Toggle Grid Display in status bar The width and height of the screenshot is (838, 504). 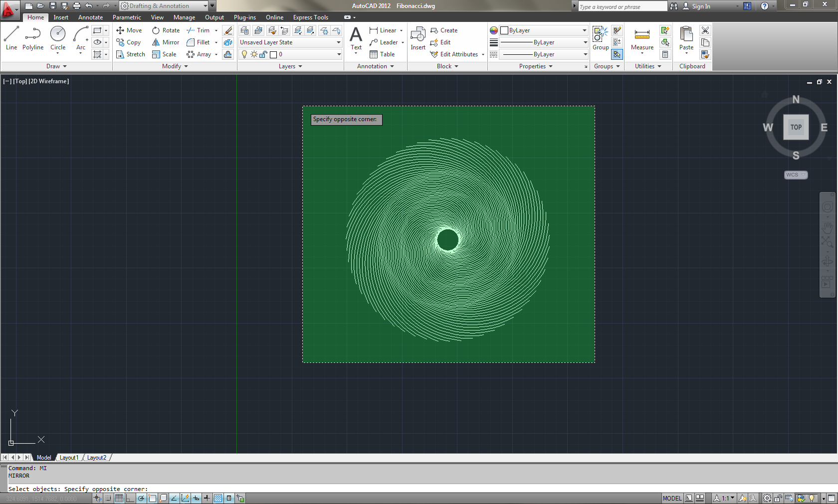pos(119,498)
